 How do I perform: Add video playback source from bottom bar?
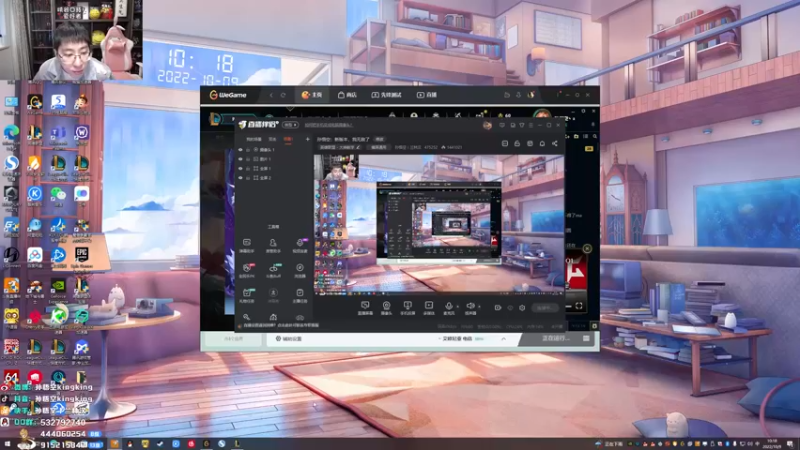tap(429, 308)
